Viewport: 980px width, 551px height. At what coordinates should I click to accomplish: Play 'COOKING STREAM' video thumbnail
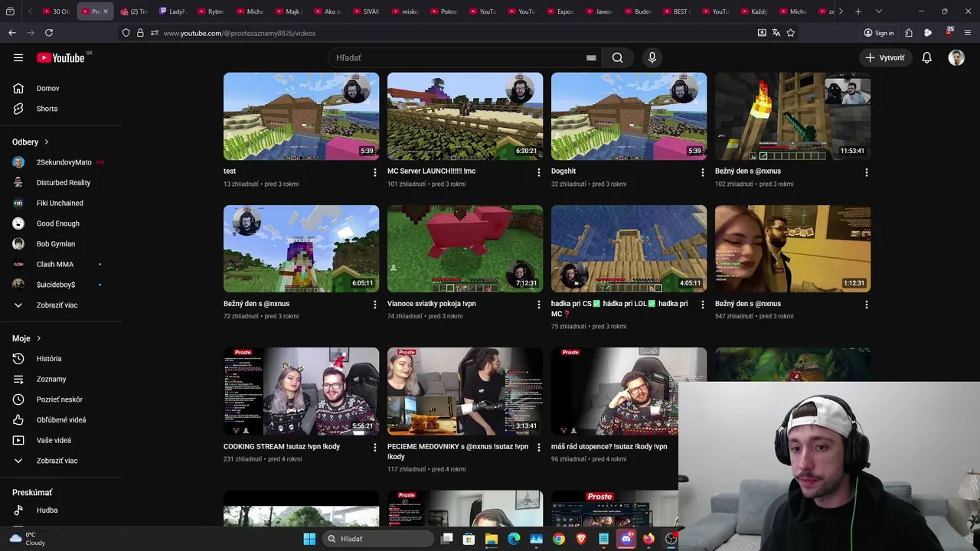tap(301, 391)
